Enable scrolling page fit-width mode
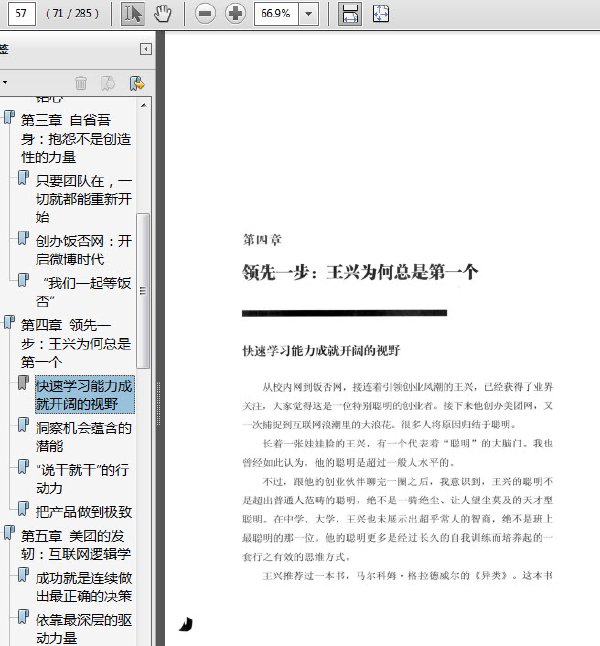 pos(350,14)
